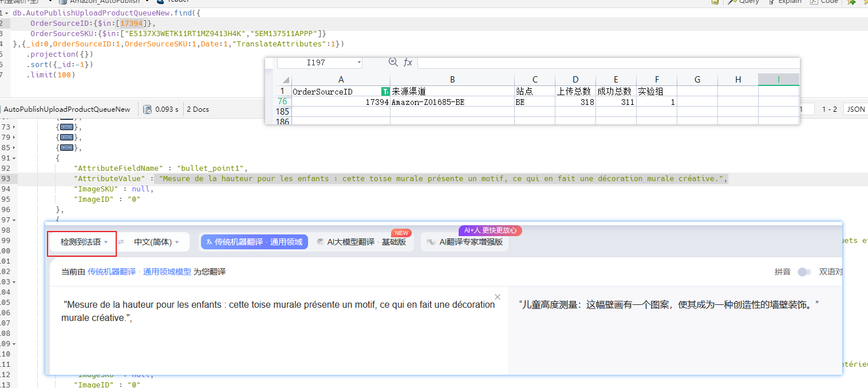Click cell containing Amazon-Z01685-BE
This screenshot has height=388, width=868.
click(x=452, y=101)
